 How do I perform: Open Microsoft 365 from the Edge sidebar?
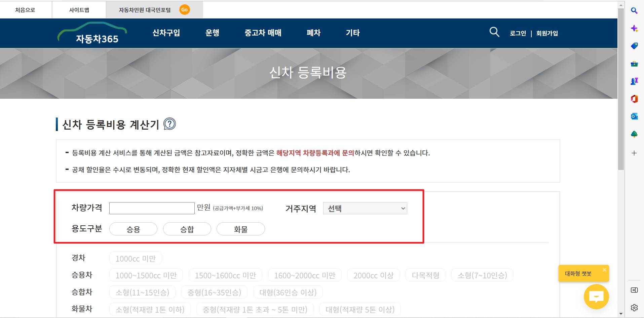635,99
